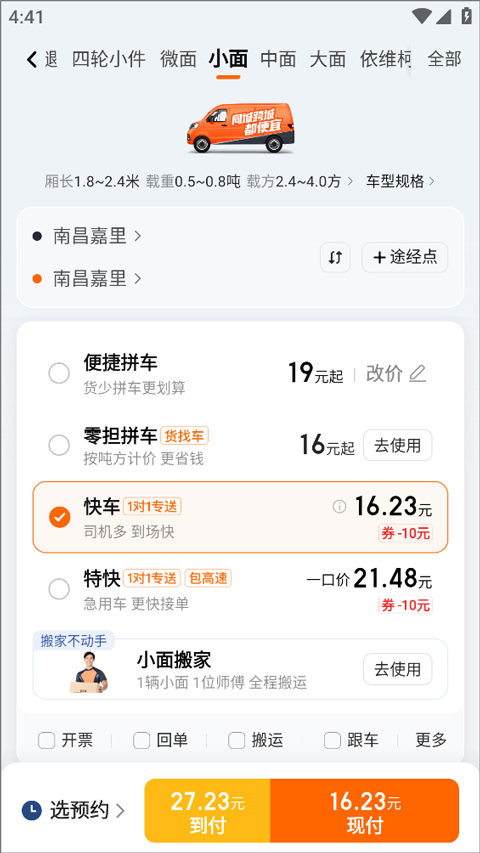Tap the pencil edit icon next to 改价
Viewport: 480px width, 853px height.
click(417, 373)
